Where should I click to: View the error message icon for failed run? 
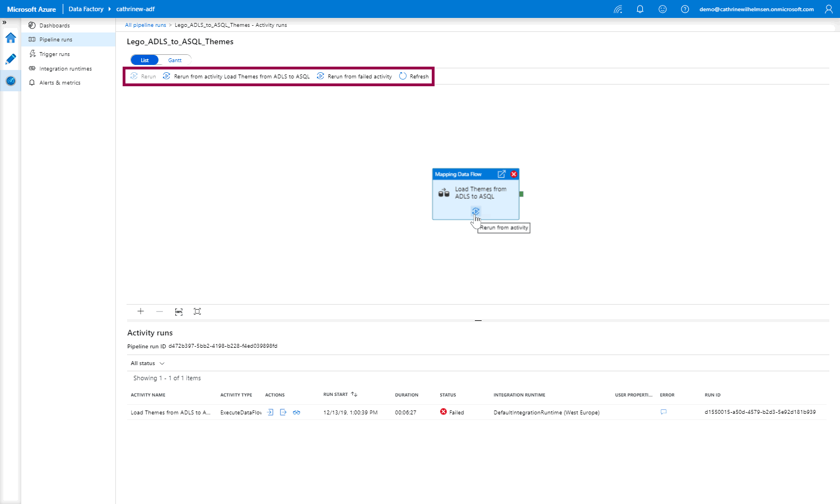click(x=664, y=412)
